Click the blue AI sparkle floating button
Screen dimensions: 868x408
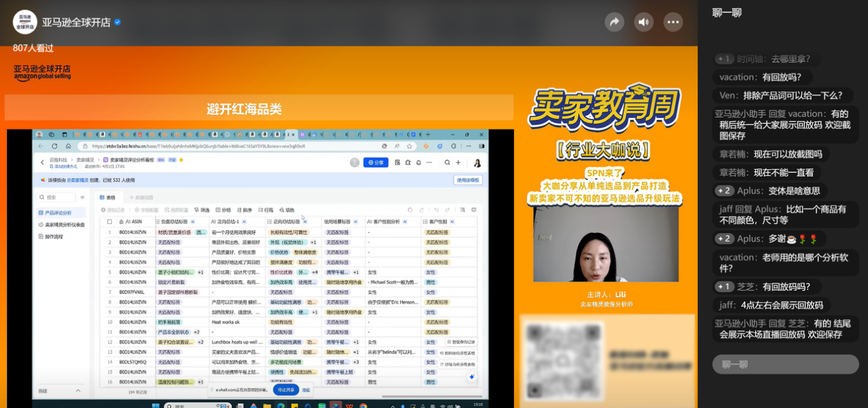pos(471,377)
